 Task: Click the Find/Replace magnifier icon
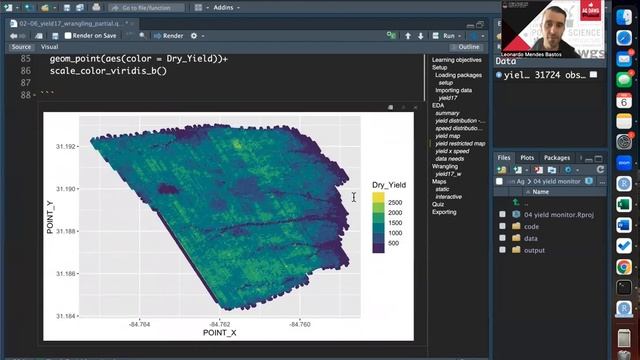coord(142,36)
